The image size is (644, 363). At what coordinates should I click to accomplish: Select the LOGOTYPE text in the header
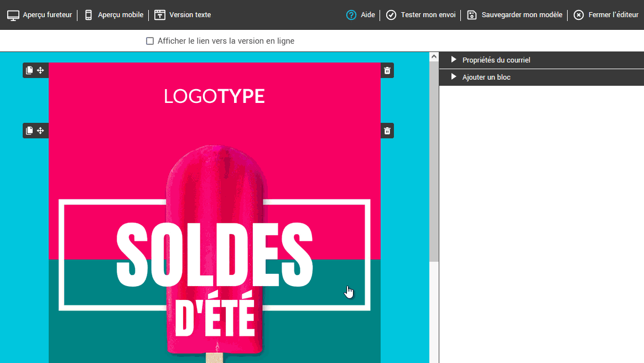[x=214, y=96]
